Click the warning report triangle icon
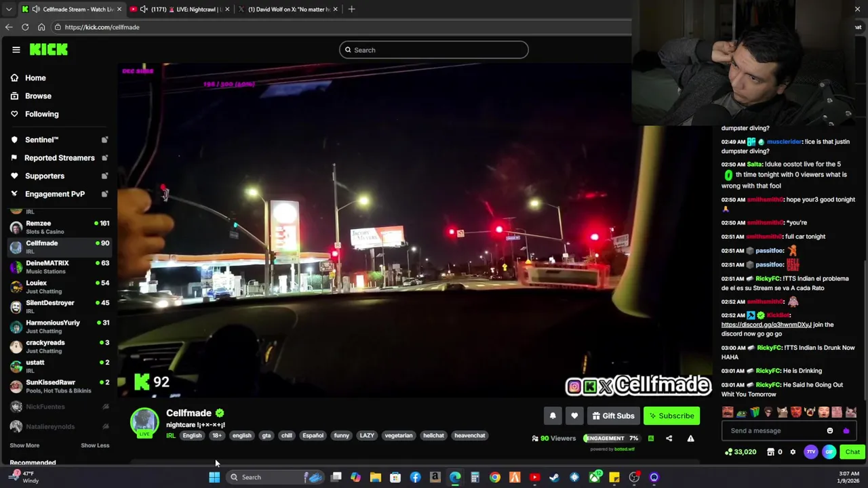Screen dimensions: 868x488 pos(690,439)
